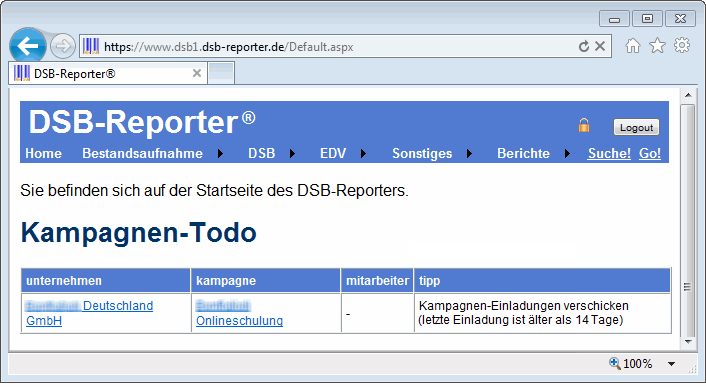
Task: Open favorites star icon
Action: click(x=657, y=45)
